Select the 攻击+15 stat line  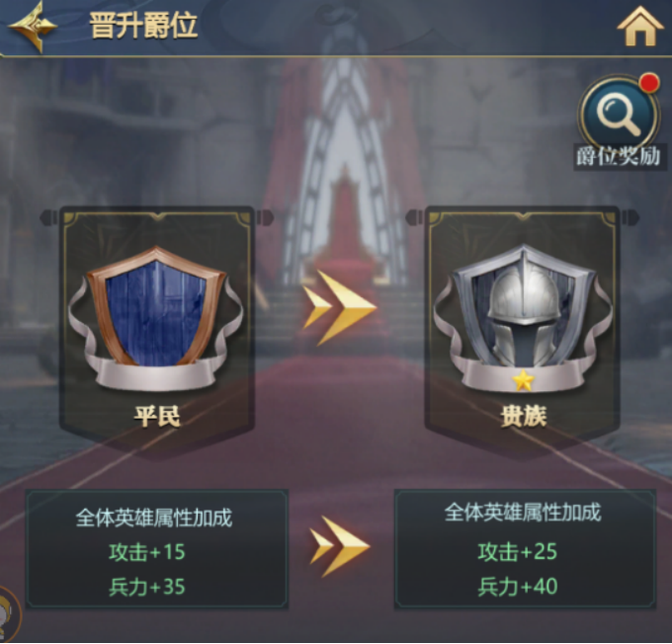click(147, 552)
